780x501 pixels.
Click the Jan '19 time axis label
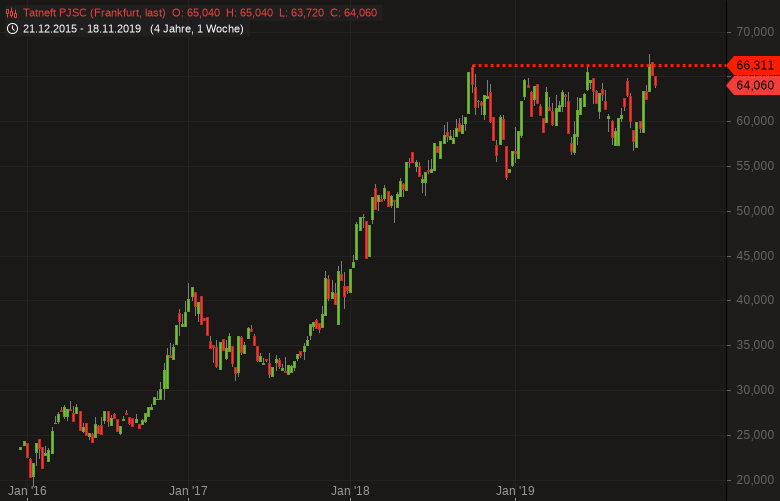coord(515,491)
